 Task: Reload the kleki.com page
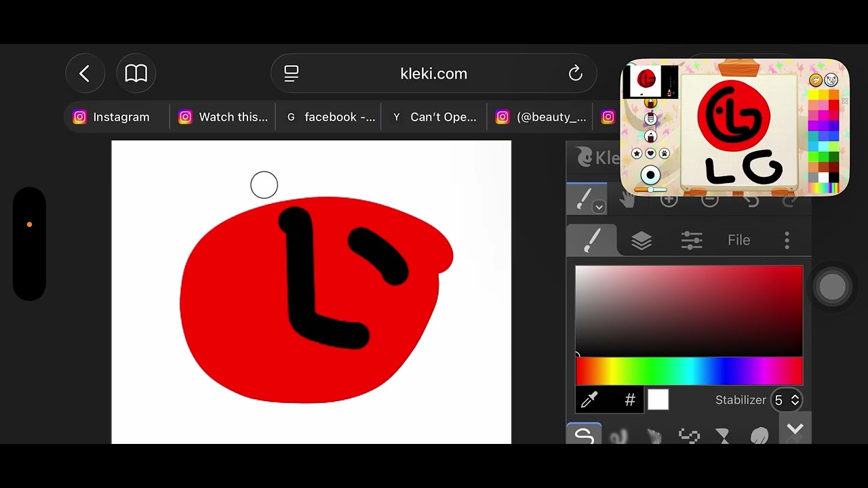tap(576, 74)
